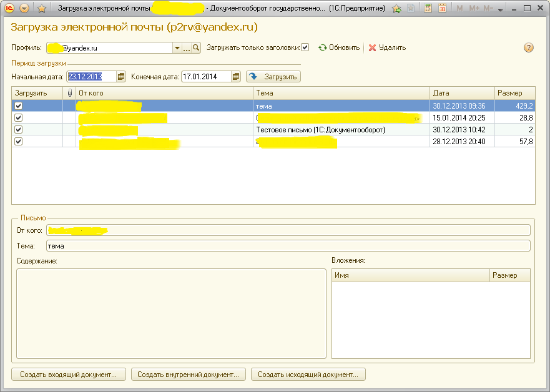The width and height of the screenshot is (550, 392).
Task: Click the M memory button
Action: [x=459, y=8]
